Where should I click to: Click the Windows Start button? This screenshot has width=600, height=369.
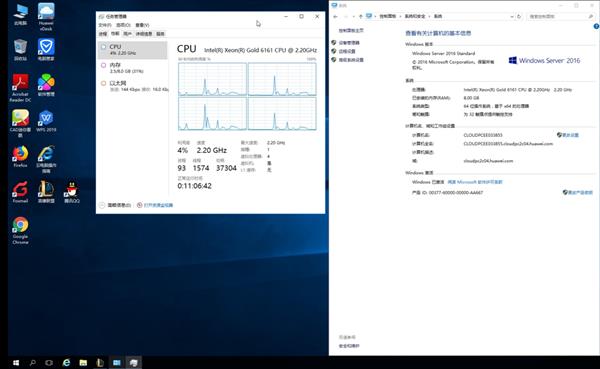point(16,362)
